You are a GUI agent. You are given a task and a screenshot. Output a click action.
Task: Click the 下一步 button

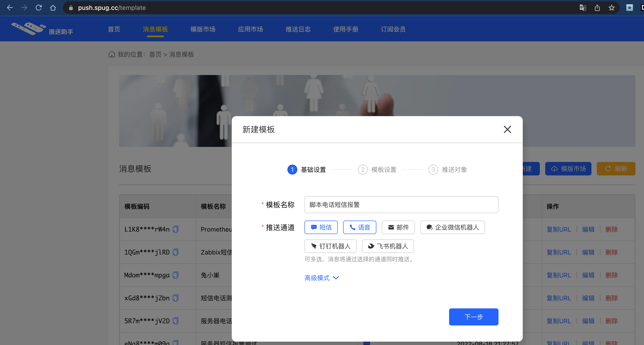pyautogui.click(x=474, y=317)
